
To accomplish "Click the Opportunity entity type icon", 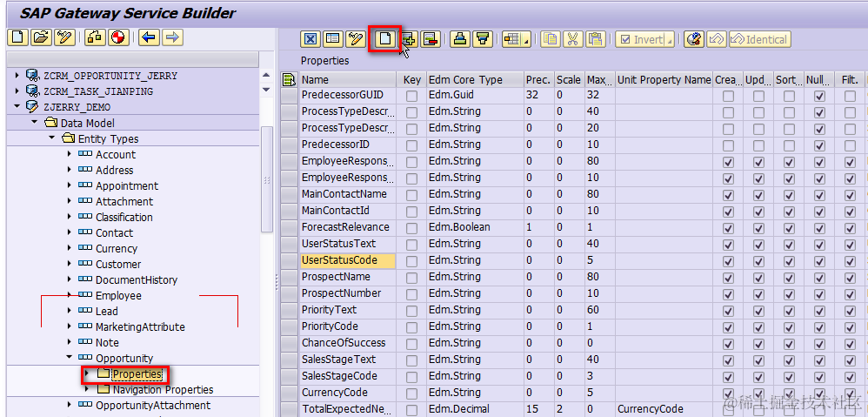I will 85,359.
